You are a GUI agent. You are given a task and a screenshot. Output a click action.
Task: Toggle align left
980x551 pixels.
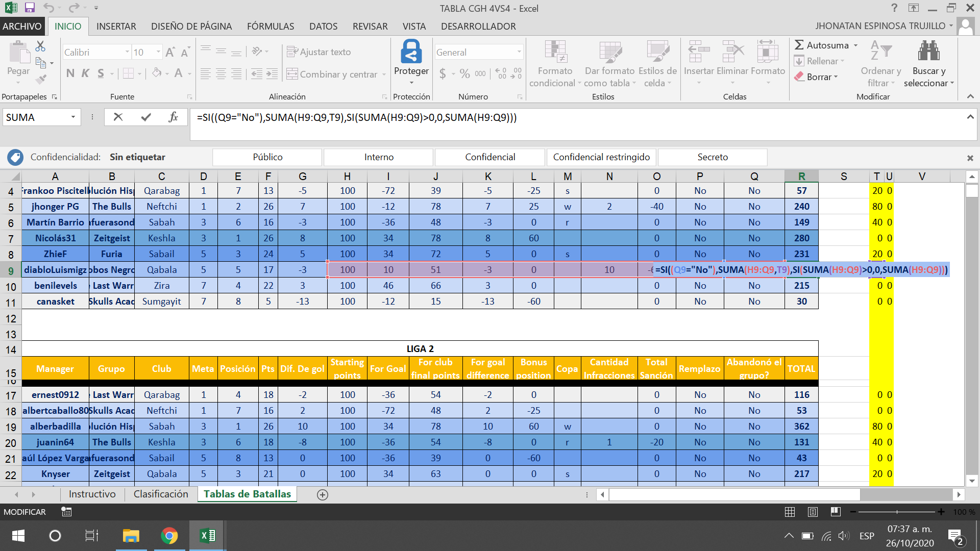tap(206, 74)
